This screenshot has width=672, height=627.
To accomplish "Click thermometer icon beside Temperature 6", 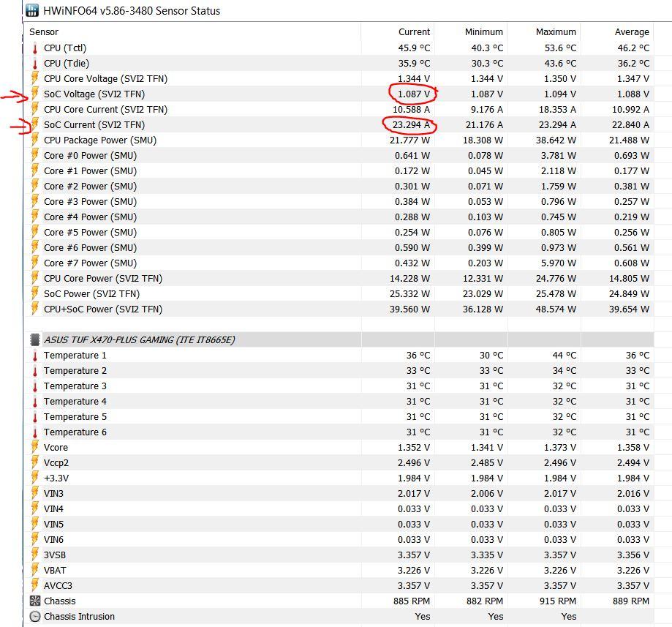I will (35, 432).
